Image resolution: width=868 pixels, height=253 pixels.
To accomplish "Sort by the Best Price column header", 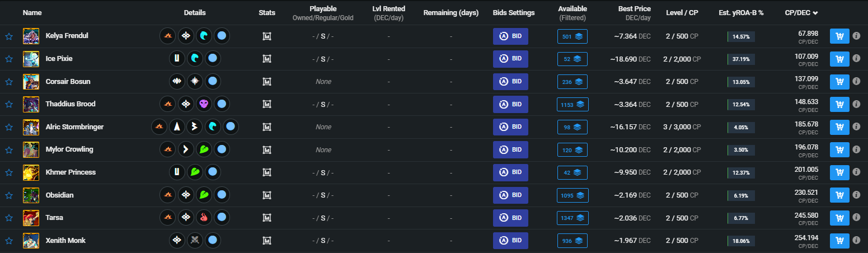I will [634, 9].
